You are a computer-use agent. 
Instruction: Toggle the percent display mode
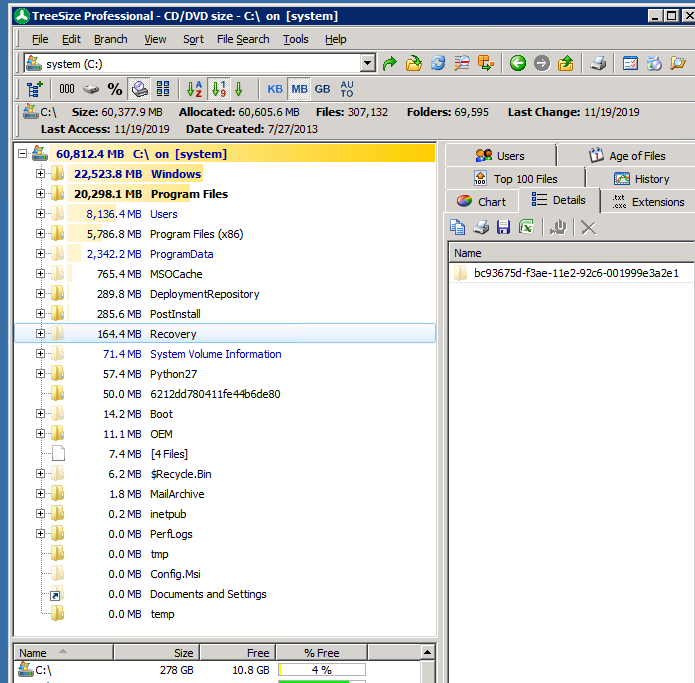pyautogui.click(x=115, y=89)
